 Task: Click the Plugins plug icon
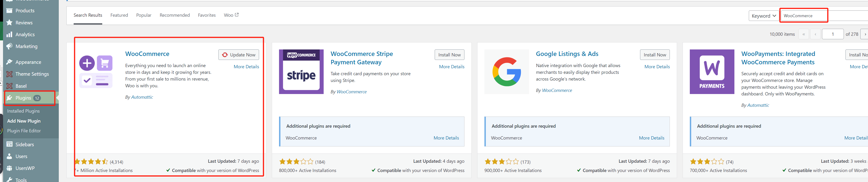pos(10,98)
